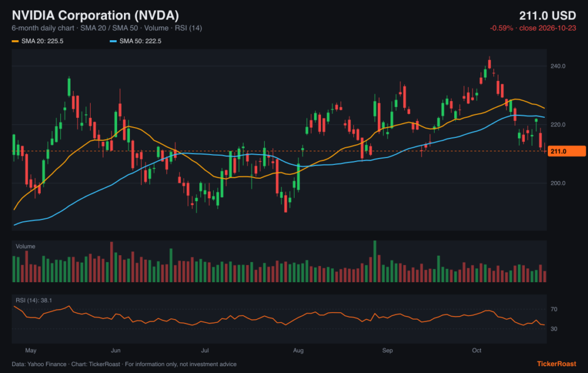This screenshot has width=588, height=373.
Task: Click the RSI (14): 38.1 label
Action: tap(34, 301)
